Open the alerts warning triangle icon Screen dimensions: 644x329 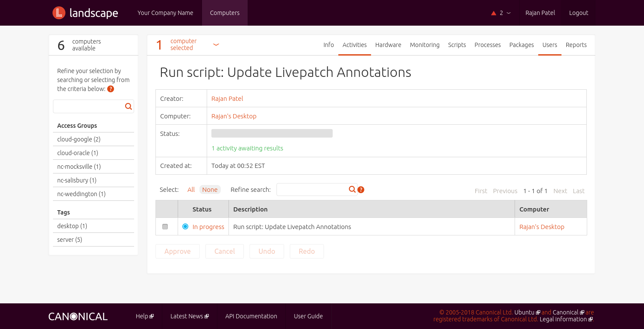[494, 13]
